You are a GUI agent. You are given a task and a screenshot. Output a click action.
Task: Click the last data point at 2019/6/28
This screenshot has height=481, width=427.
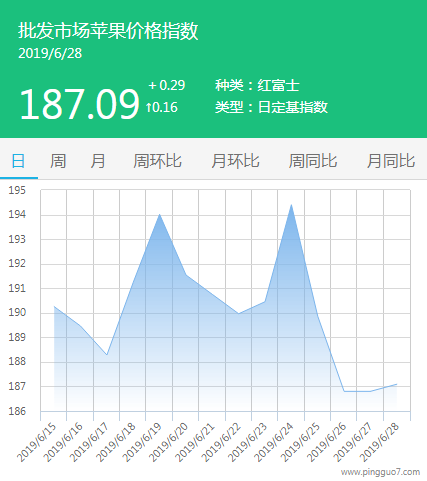click(397, 384)
